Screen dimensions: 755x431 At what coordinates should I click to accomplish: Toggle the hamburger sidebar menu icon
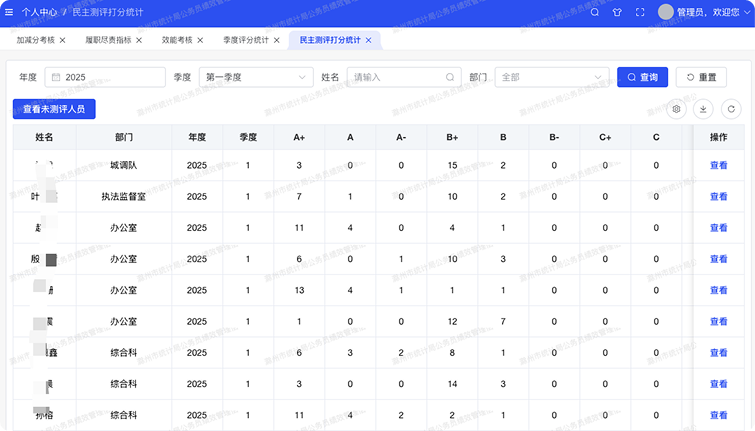[9, 12]
